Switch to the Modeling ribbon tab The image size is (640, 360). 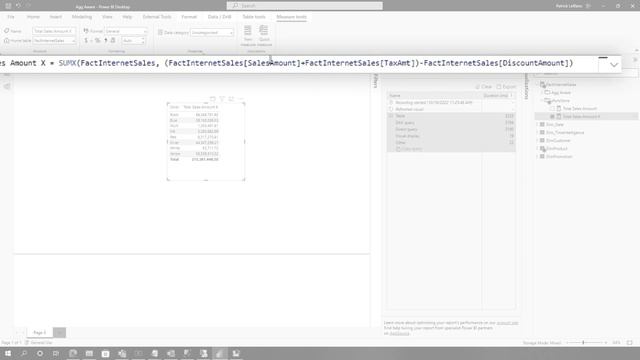82,17
